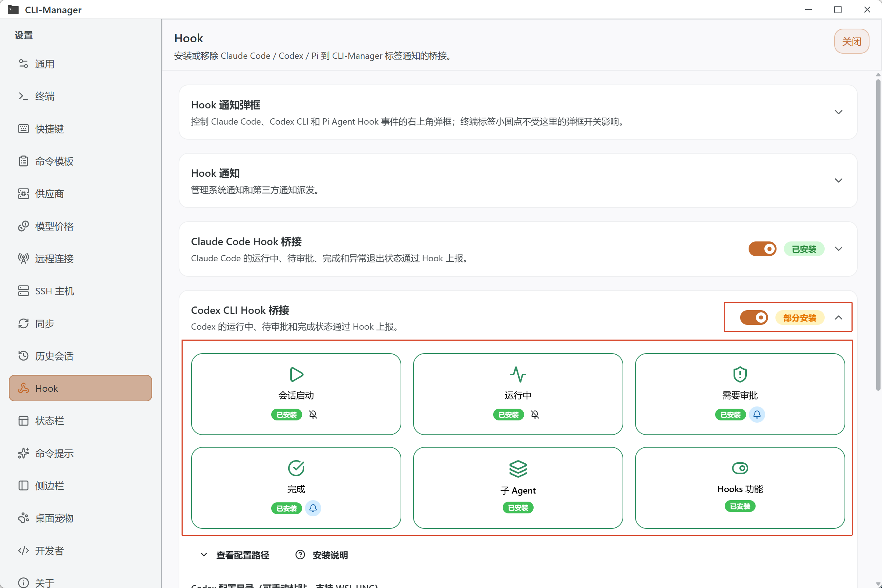Click the 运行中 hook card
The width and height of the screenshot is (882, 588).
pos(518,394)
